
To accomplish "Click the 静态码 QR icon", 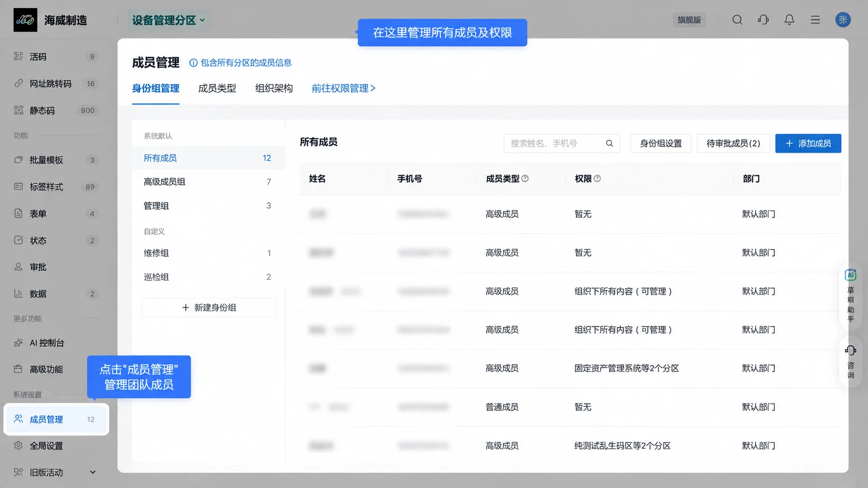I will (19, 110).
